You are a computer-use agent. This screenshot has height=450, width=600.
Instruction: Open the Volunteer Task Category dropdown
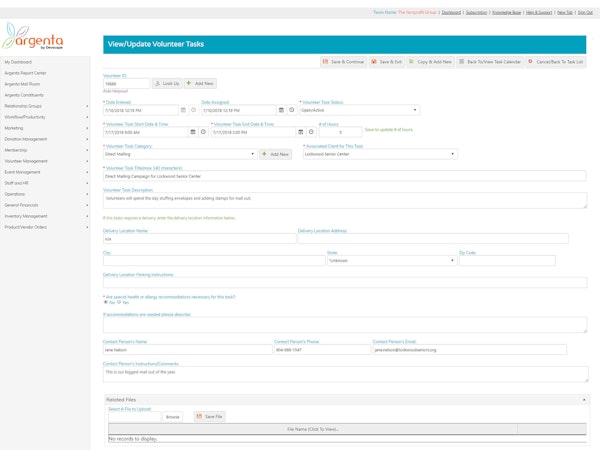click(180, 154)
